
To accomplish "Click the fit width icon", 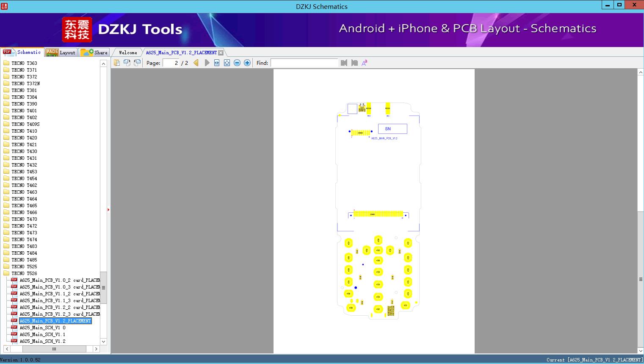I will (217, 63).
